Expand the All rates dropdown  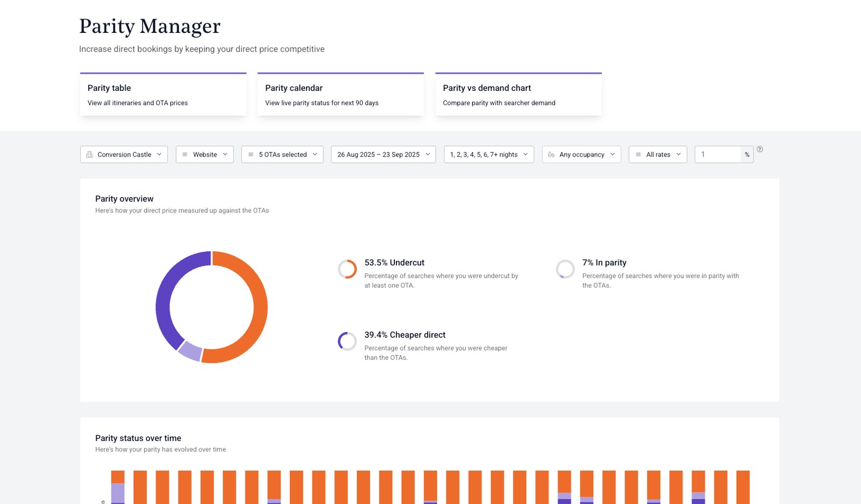[658, 154]
